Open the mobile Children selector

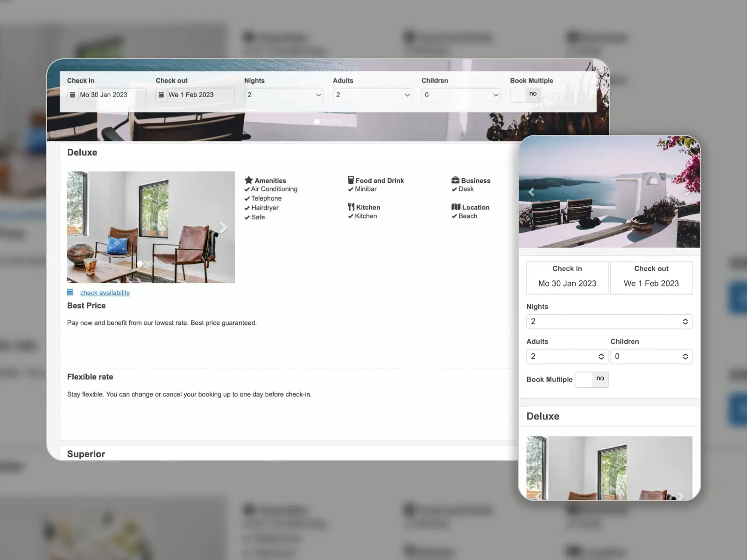coord(651,357)
